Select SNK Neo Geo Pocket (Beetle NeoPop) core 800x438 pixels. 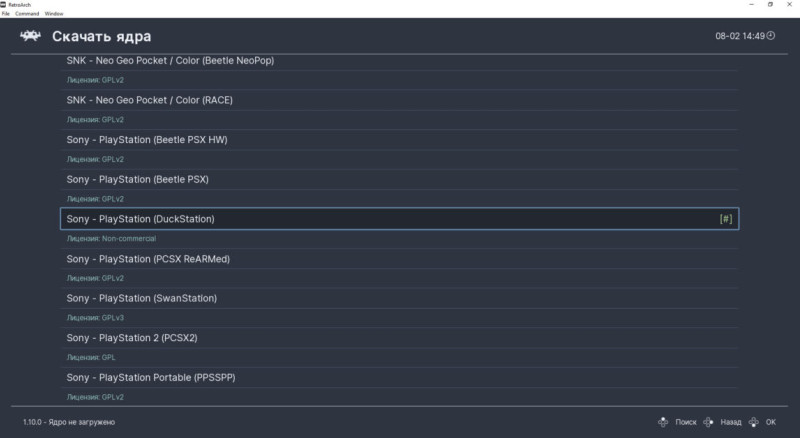399,61
